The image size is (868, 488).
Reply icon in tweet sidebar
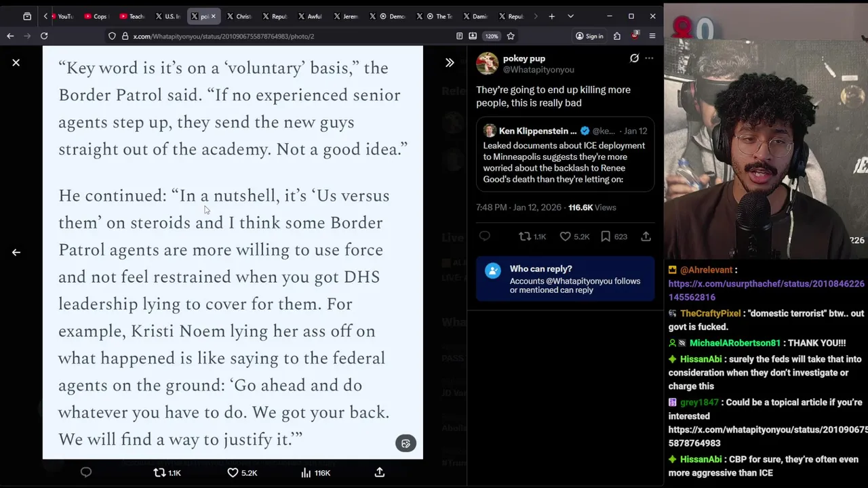coord(484,237)
